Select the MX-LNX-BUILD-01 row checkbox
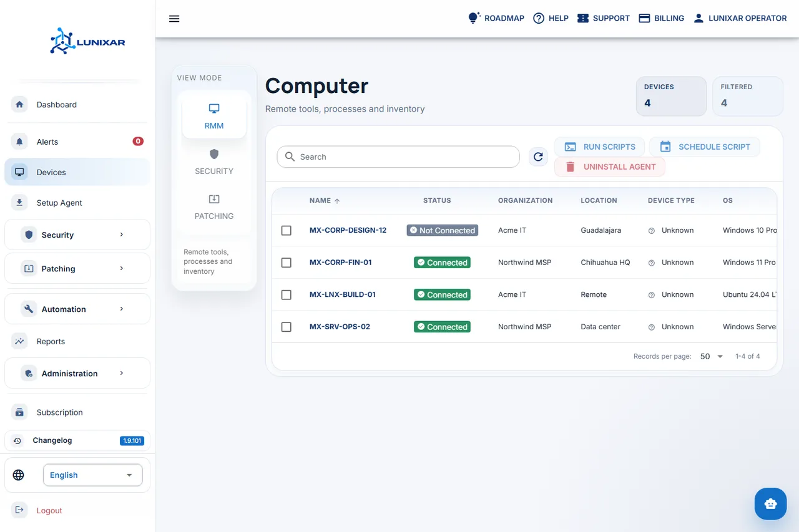The image size is (799, 532). [287, 294]
